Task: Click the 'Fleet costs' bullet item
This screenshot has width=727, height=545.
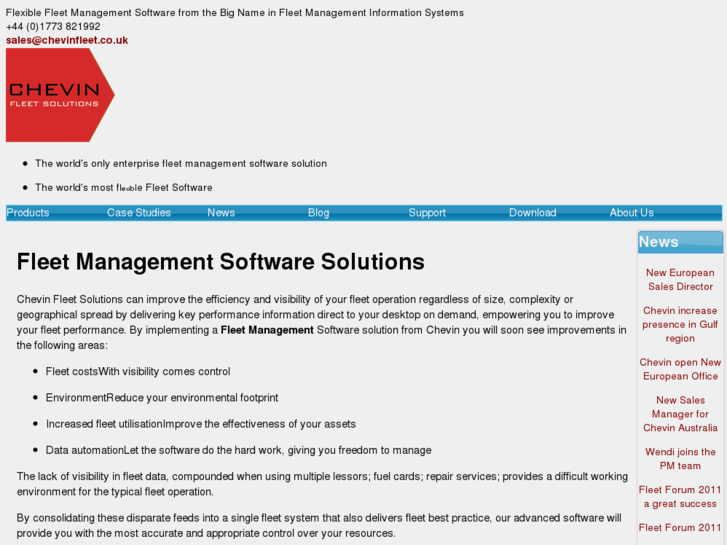Action: [138, 372]
